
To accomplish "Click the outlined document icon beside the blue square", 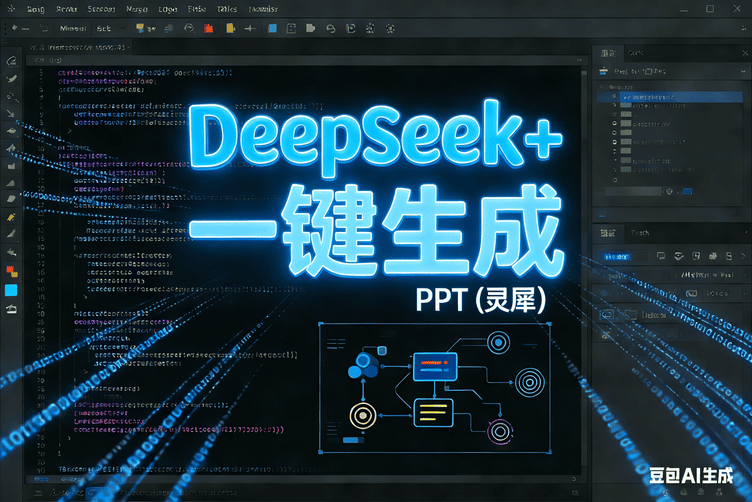I will (x=291, y=28).
